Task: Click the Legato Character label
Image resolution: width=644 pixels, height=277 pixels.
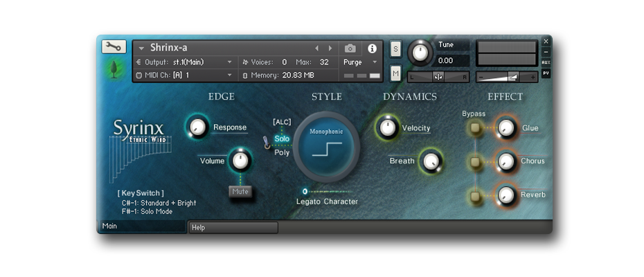Action: point(328,202)
